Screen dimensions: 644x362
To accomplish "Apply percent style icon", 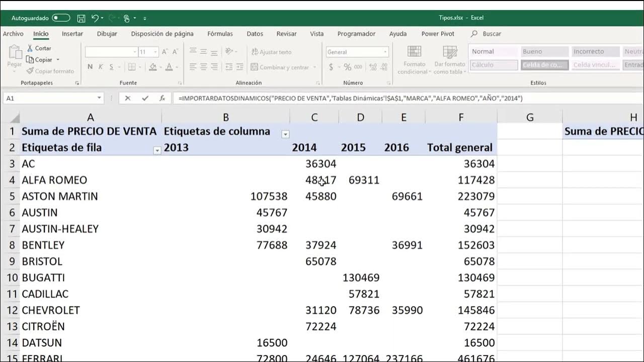I will (x=347, y=67).
